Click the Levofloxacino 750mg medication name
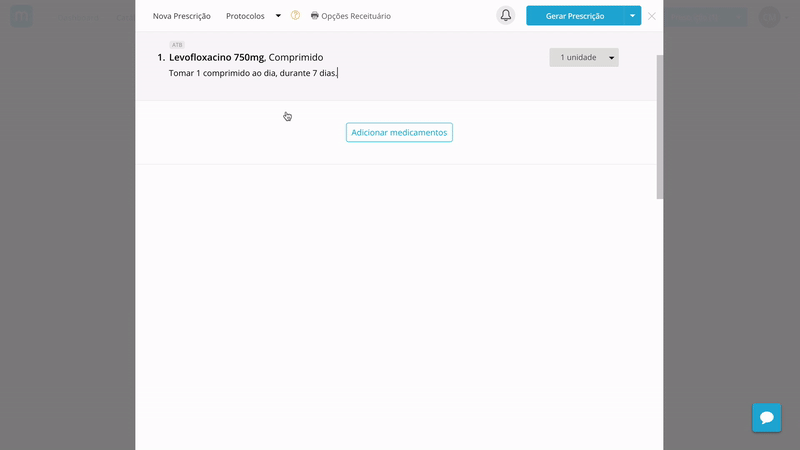The image size is (800, 450). 217,57
